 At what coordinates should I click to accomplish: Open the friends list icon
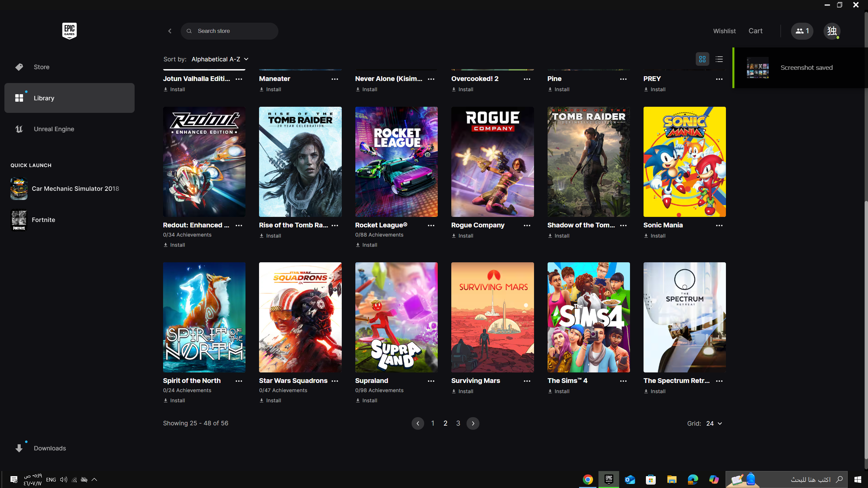point(802,31)
